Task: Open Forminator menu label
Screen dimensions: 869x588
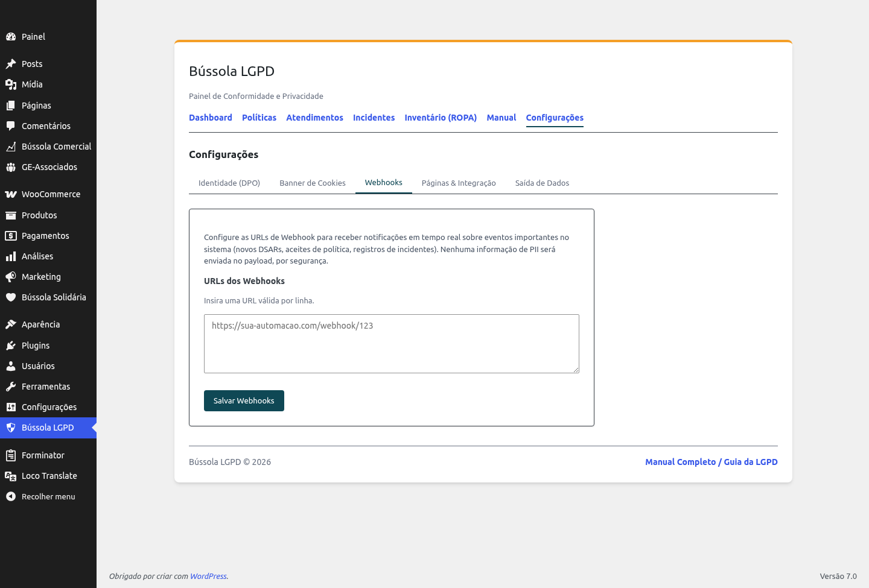Action: tap(43, 455)
